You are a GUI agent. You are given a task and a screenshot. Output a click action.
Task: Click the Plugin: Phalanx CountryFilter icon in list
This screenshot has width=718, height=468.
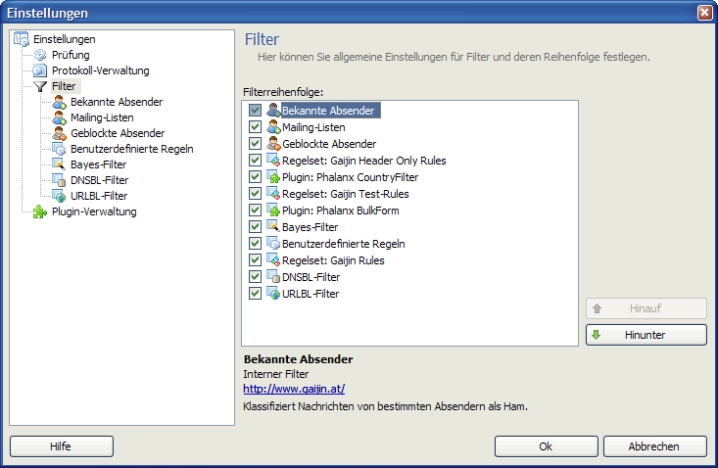[272, 177]
